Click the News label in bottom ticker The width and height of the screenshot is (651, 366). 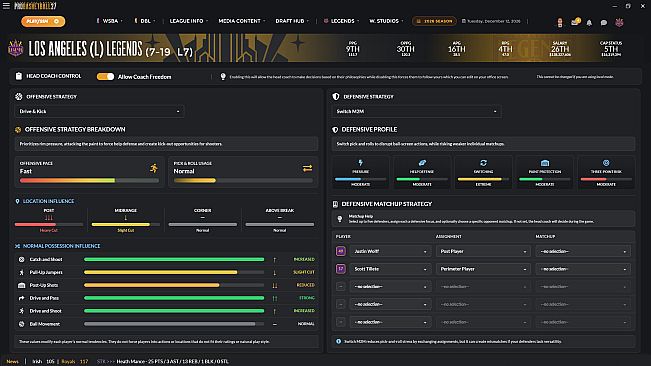(x=12, y=361)
